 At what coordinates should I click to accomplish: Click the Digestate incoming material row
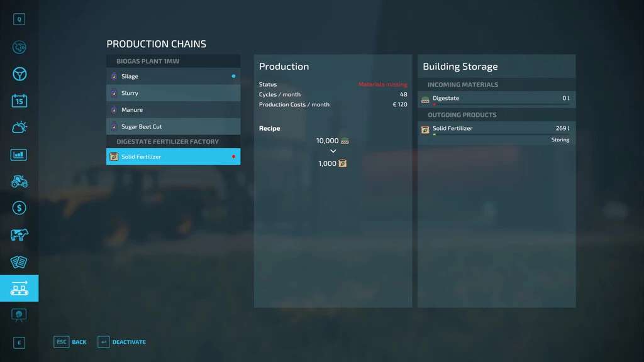(x=497, y=99)
